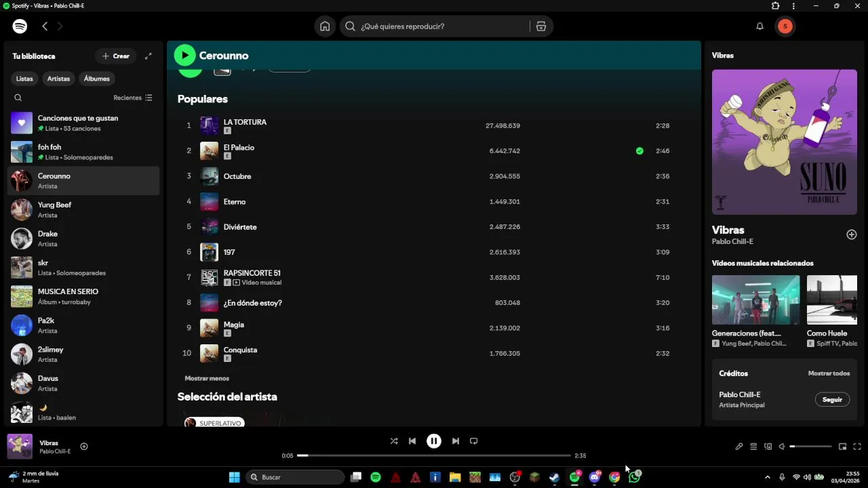Open Generaciones music video thumbnail
Screen dimensions: 868x488
coord(755,300)
